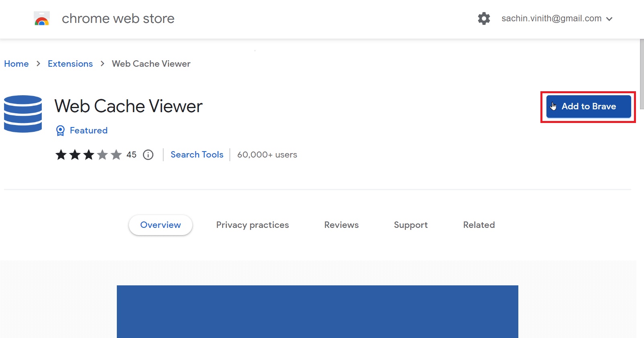The image size is (644, 338).
Task: Click the blue extension preview image
Action: [318, 311]
